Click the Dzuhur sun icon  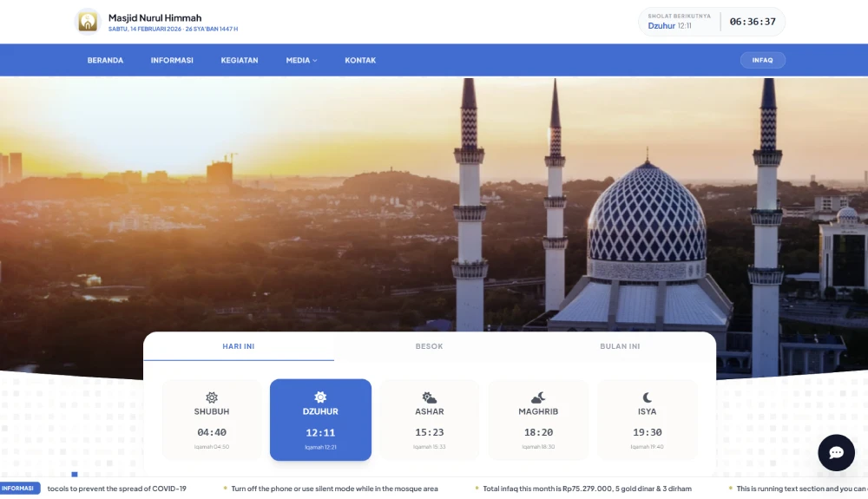pos(320,397)
